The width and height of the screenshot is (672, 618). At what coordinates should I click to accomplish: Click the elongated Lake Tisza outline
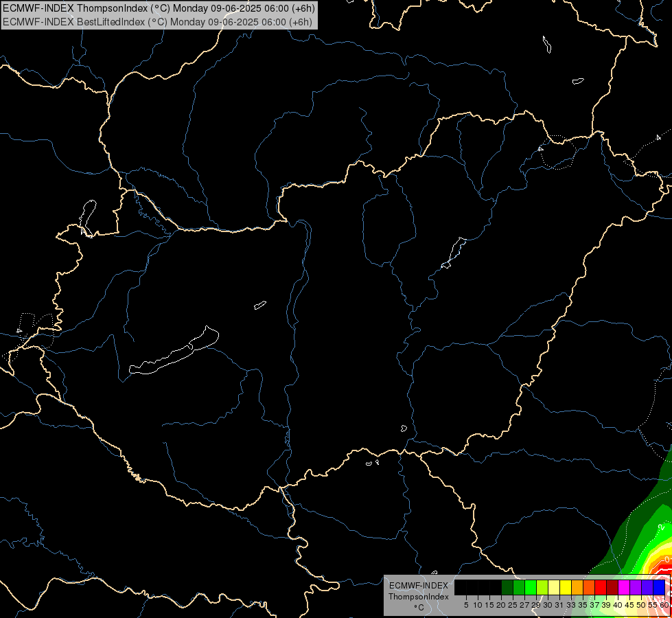pyautogui.click(x=454, y=253)
